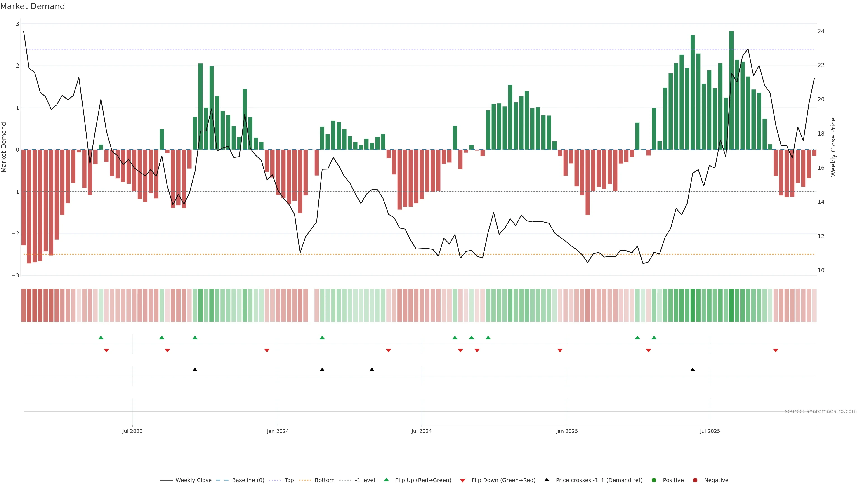The width and height of the screenshot is (868, 488).
Task: Click the green Positive legend dot
Action: coord(654,480)
